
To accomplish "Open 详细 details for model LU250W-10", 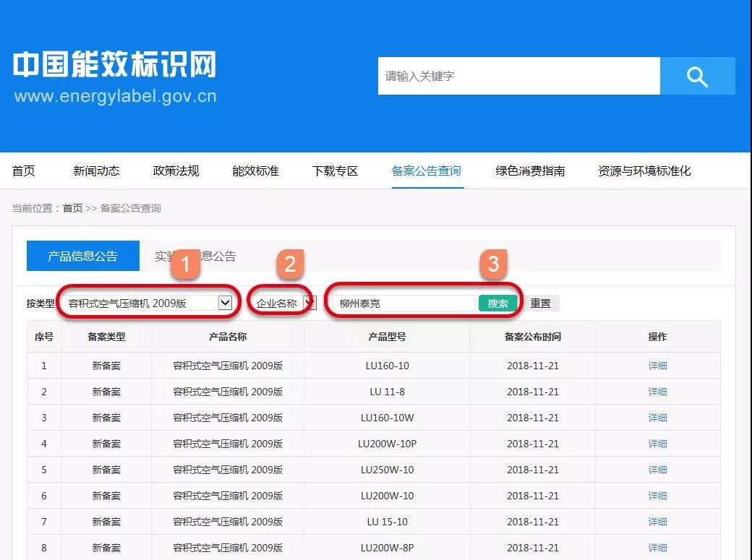I will [x=657, y=470].
